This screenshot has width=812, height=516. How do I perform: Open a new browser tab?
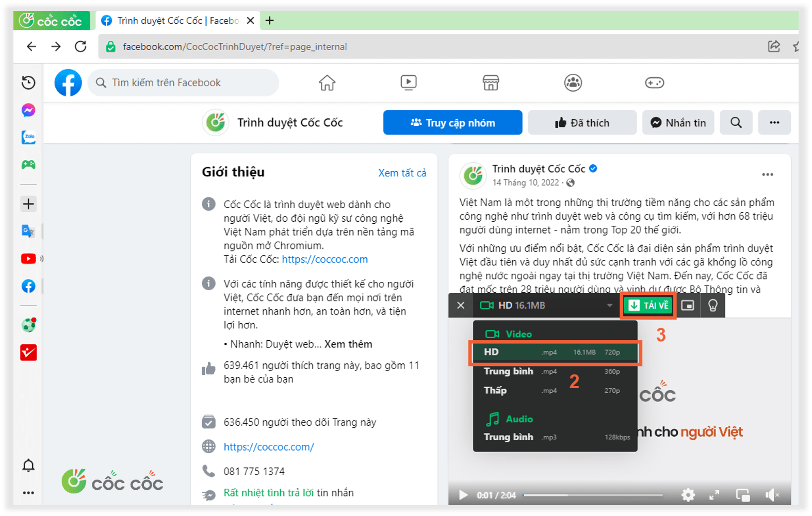click(x=270, y=21)
